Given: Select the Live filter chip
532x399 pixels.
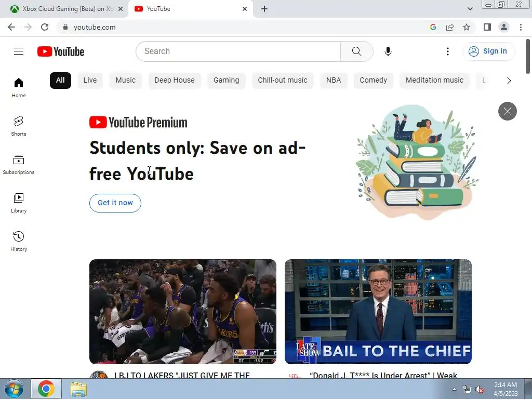Looking at the screenshot, I should click(90, 81).
